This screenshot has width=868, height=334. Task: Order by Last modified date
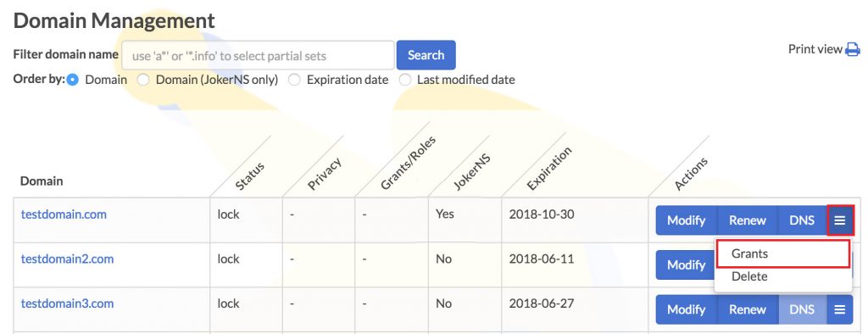click(x=405, y=80)
